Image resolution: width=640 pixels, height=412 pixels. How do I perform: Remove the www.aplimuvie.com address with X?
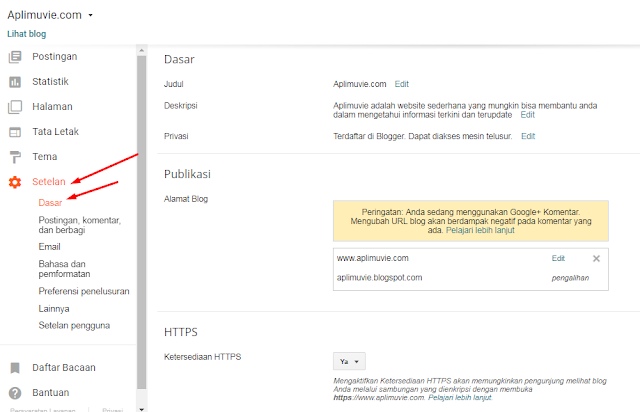pos(596,258)
